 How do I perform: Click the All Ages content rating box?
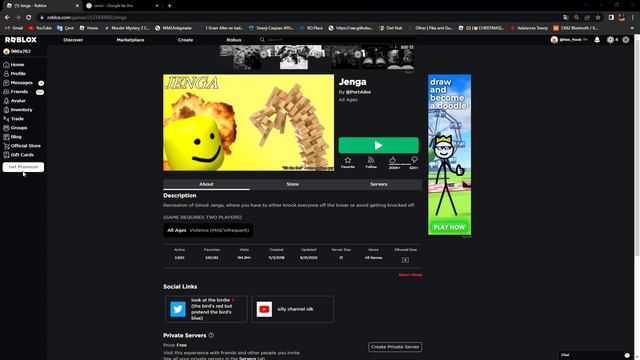(x=208, y=230)
